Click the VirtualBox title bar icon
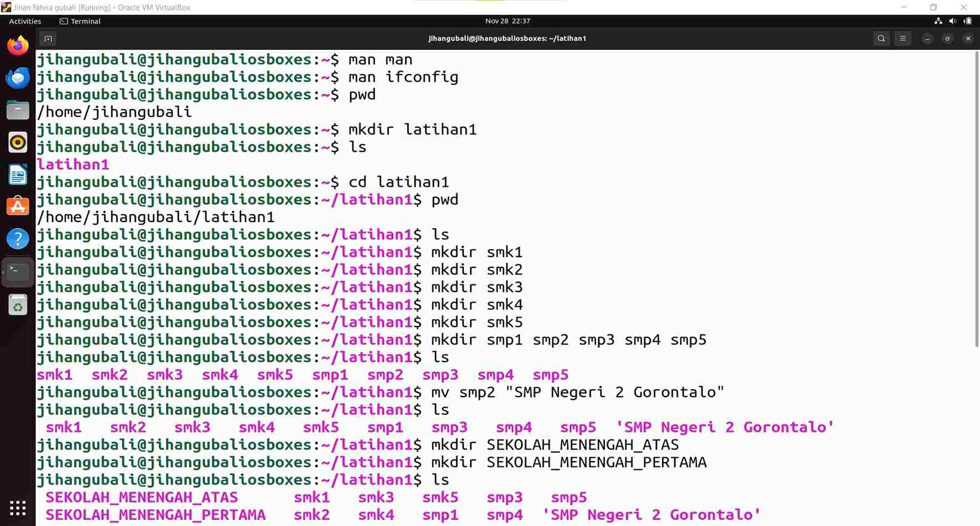This screenshot has height=526, width=980. tap(6, 7)
